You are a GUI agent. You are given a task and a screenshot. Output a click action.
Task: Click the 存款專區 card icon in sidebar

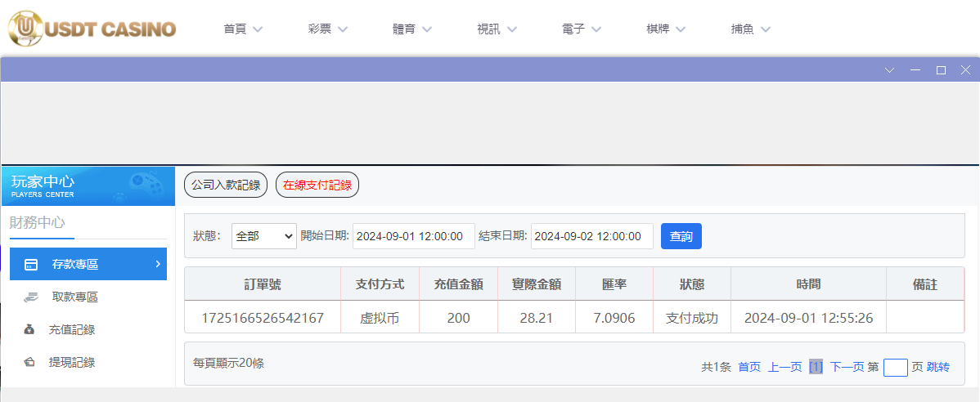[x=31, y=264]
